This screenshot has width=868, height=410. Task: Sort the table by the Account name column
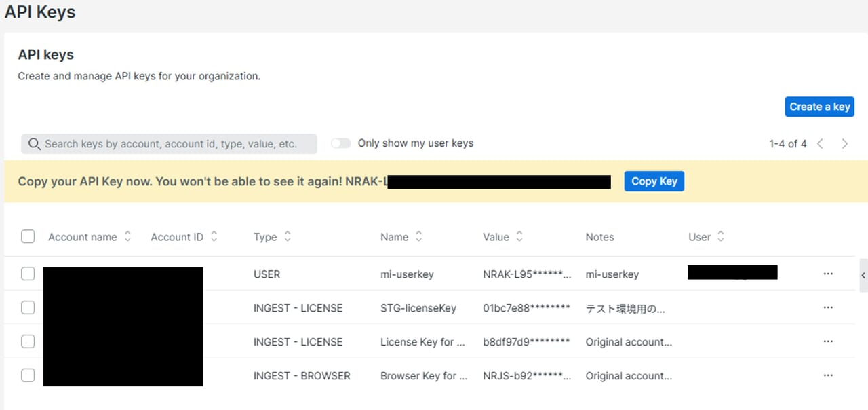(127, 237)
